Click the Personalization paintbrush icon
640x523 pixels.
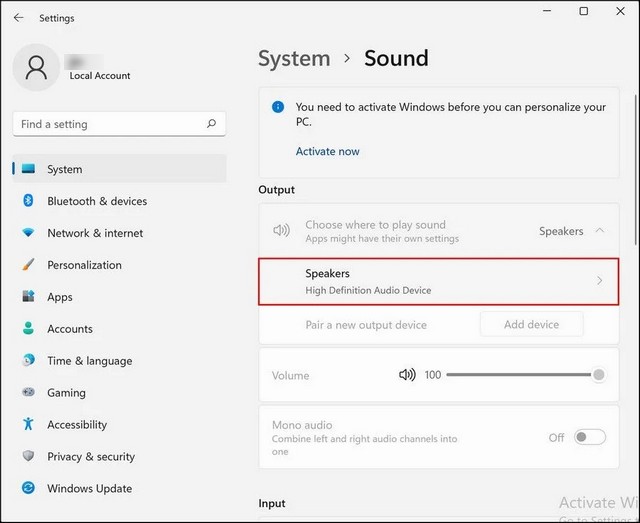tap(28, 265)
